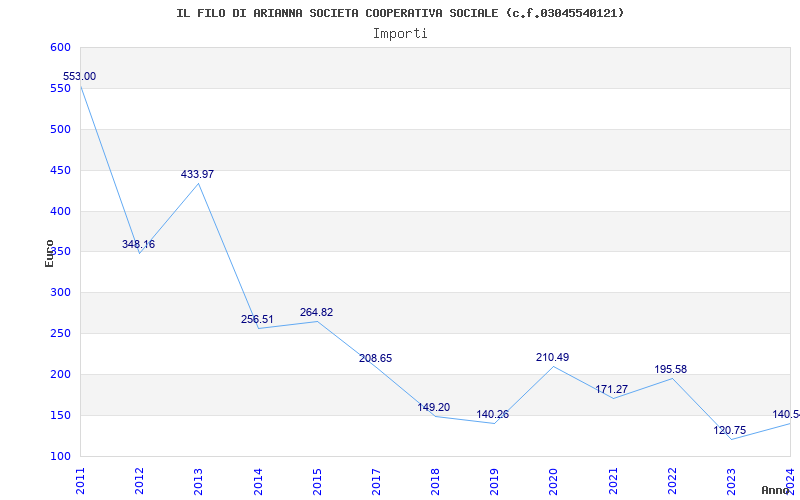The height and width of the screenshot is (500, 800).
Task: Click the 433.97 peak value label
Action: click(x=197, y=174)
